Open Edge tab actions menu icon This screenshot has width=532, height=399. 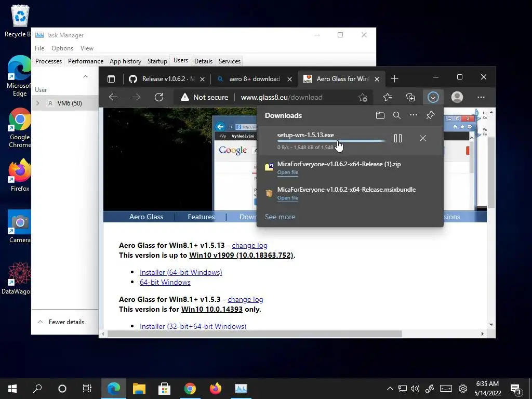(x=111, y=79)
